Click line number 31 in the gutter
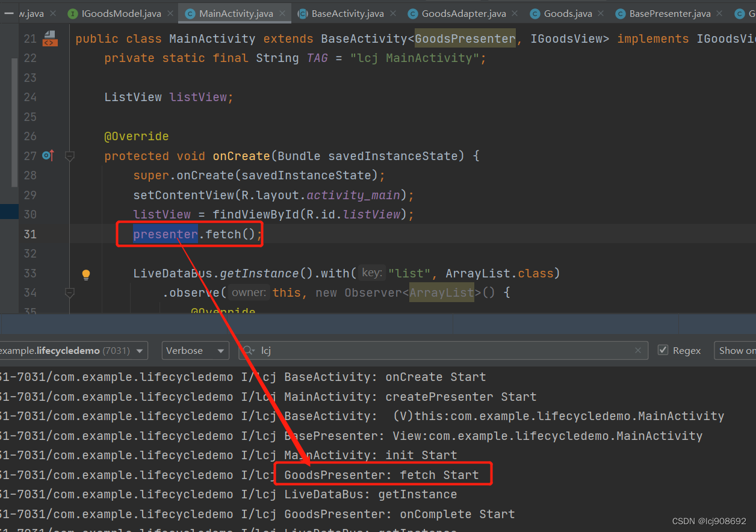 click(30, 234)
